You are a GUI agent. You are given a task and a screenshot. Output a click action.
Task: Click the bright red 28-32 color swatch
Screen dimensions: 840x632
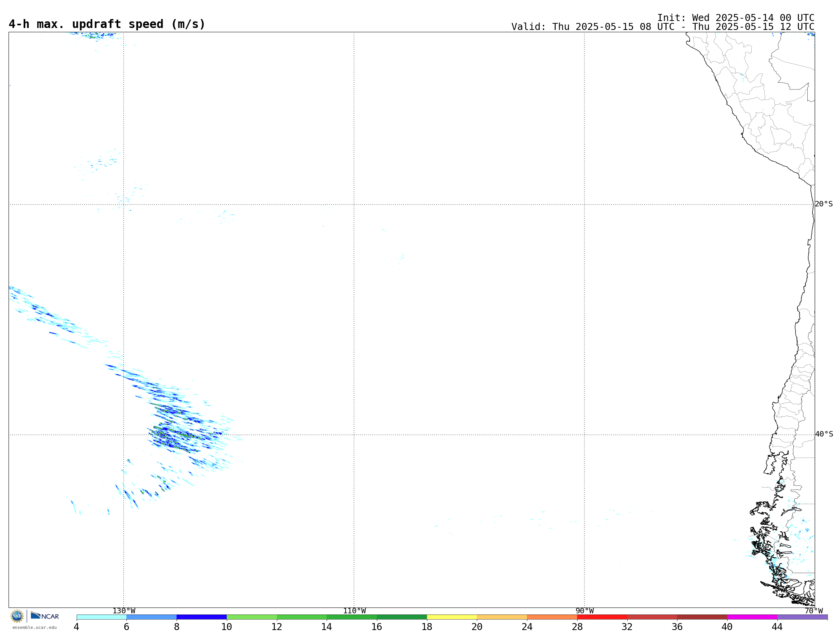[x=602, y=617]
